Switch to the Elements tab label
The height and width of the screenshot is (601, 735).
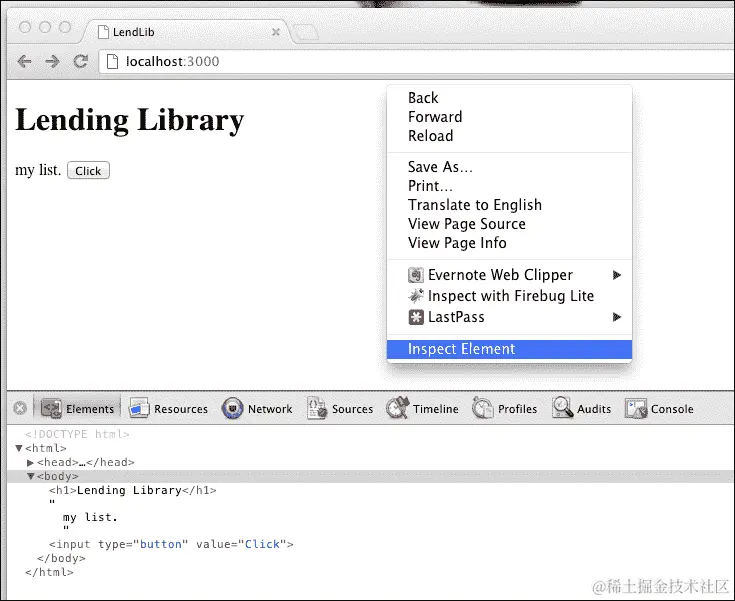(x=90, y=409)
